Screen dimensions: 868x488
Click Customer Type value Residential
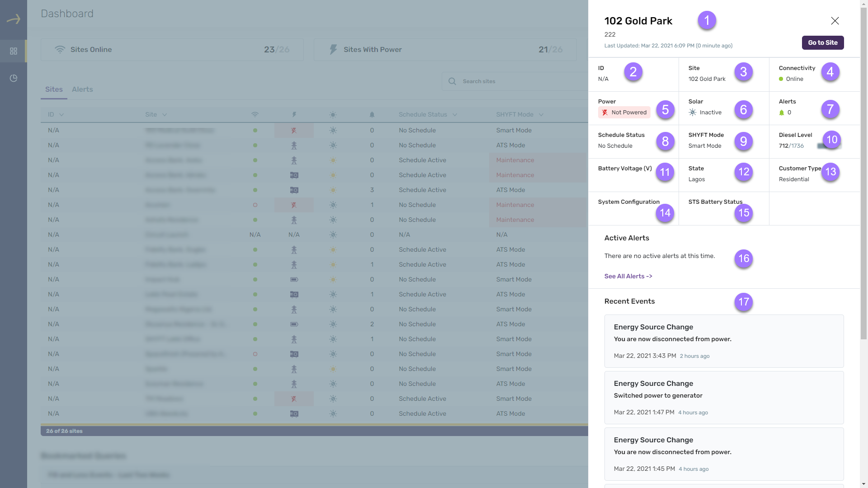794,179
